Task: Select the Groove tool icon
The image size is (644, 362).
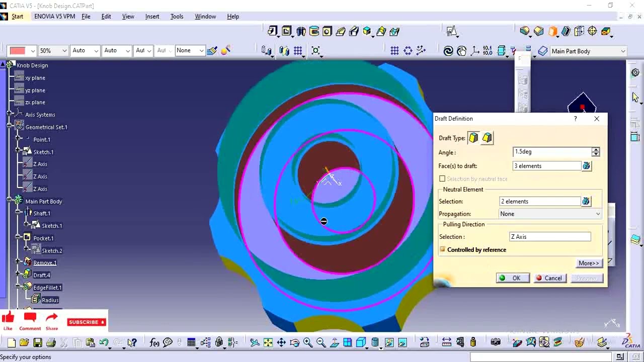Action: [x=314, y=32]
